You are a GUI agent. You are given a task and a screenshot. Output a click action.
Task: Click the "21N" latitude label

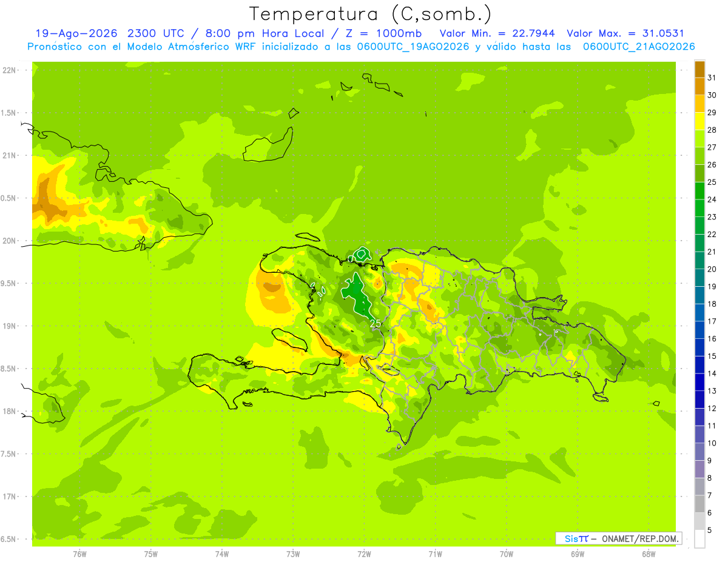(x=10, y=155)
